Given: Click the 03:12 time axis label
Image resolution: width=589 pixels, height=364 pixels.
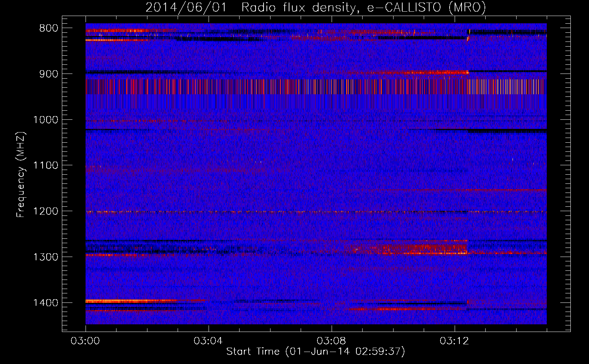Looking at the screenshot, I should (454, 341).
